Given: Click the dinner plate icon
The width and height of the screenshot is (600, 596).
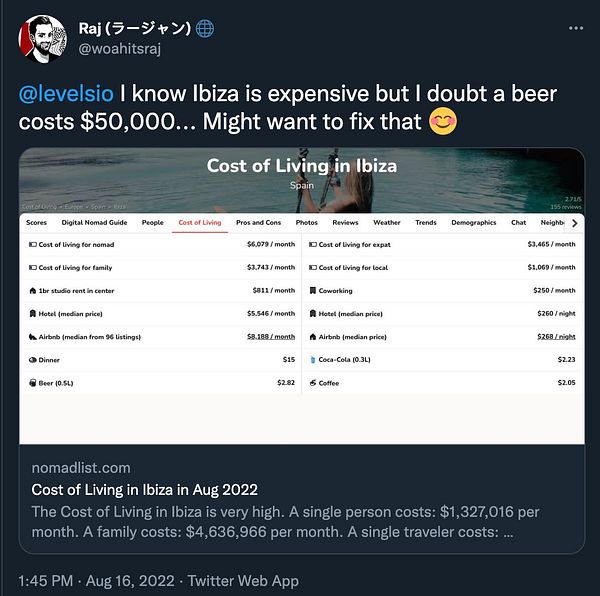Looking at the screenshot, I should pos(31,359).
